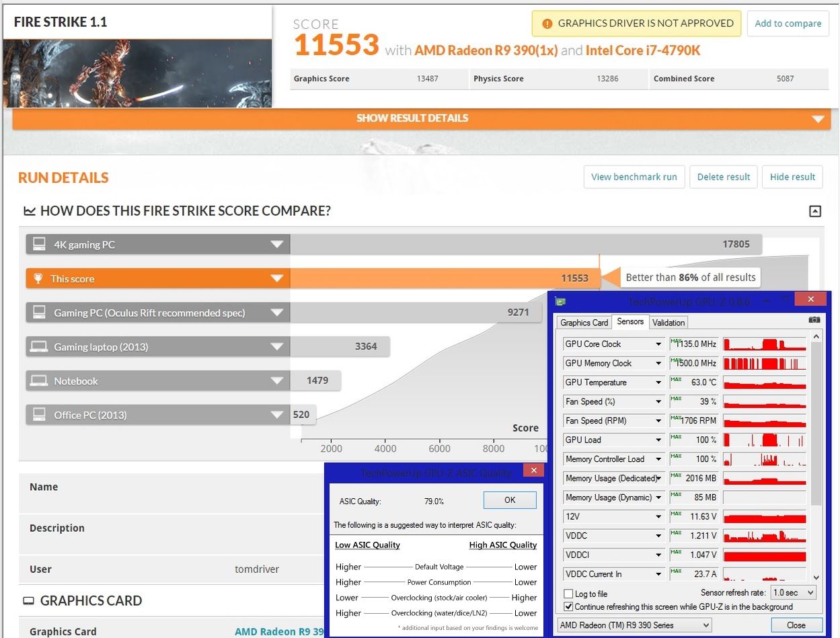Open the Fan Speed (%) sensor dropdown
840x638 pixels.
pyautogui.click(x=658, y=401)
